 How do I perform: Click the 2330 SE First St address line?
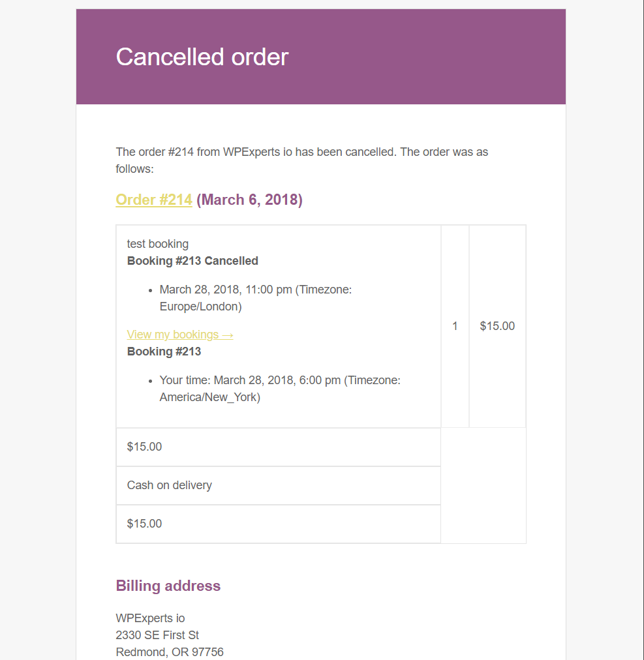point(158,635)
